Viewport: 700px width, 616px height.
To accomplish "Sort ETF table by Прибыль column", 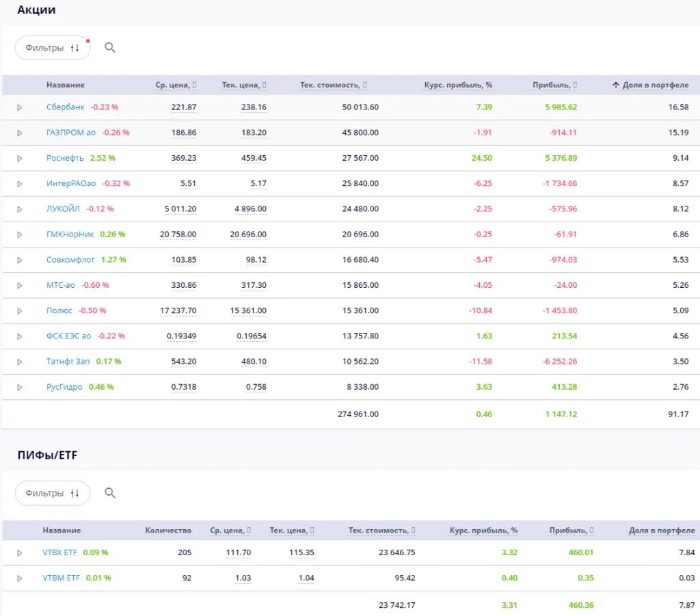I will point(571,531).
